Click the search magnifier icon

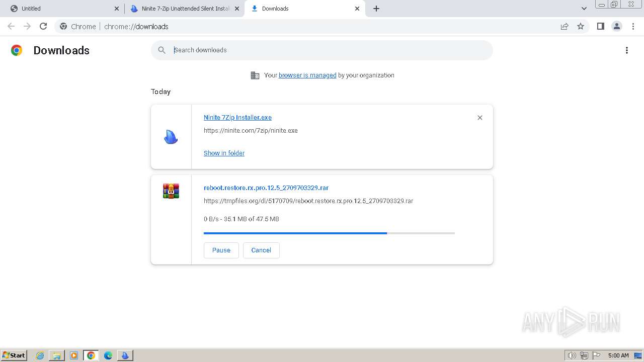pyautogui.click(x=162, y=50)
